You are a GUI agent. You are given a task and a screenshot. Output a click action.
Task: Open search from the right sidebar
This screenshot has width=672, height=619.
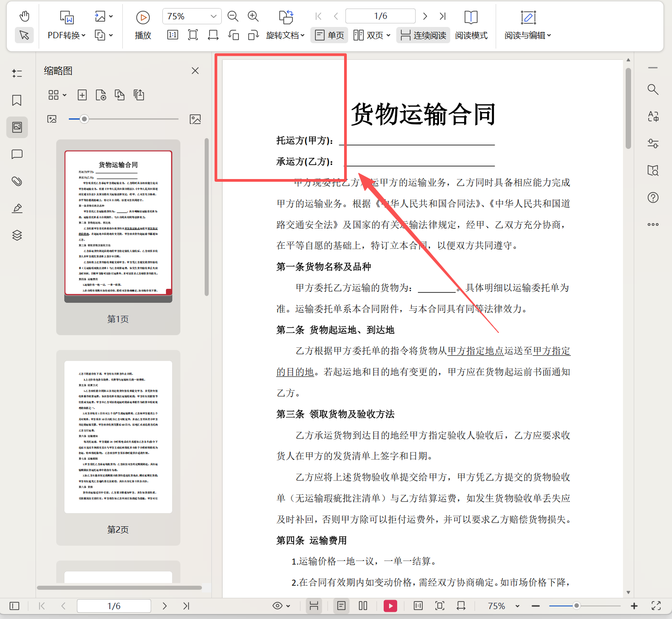[653, 90]
